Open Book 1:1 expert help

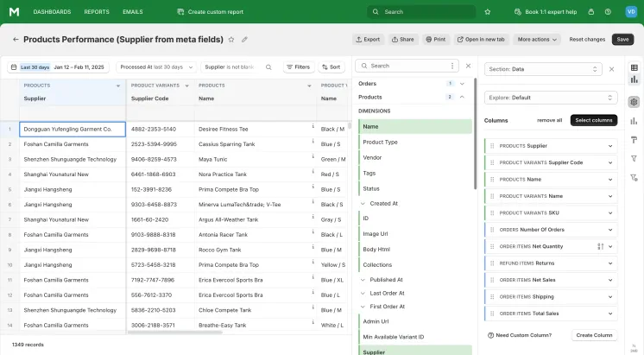546,12
